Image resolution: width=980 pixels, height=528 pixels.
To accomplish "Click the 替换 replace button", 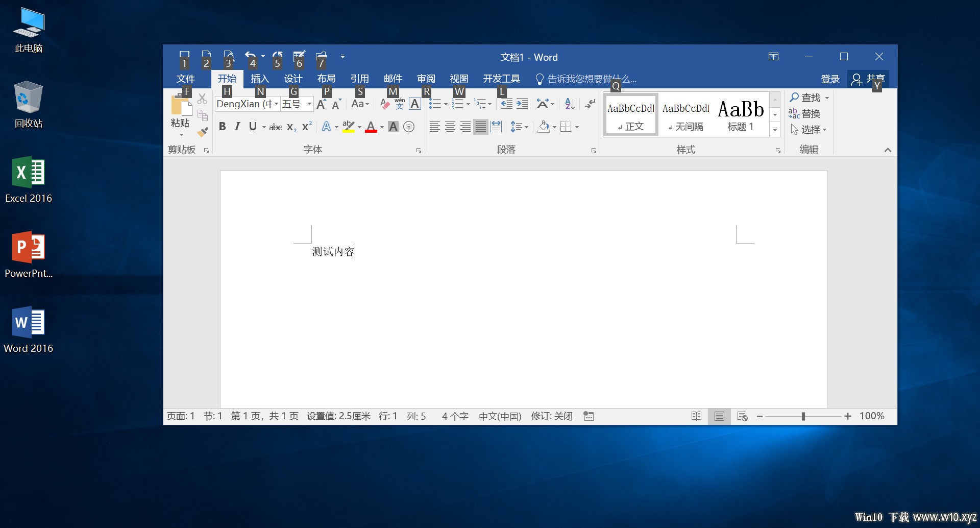I will pyautogui.click(x=804, y=114).
